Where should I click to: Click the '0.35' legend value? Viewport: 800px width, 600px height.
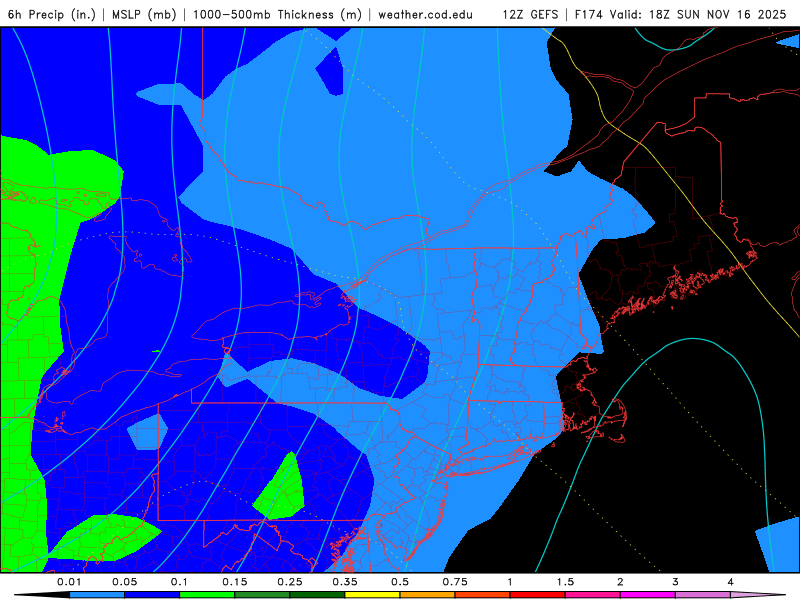pyautogui.click(x=345, y=582)
